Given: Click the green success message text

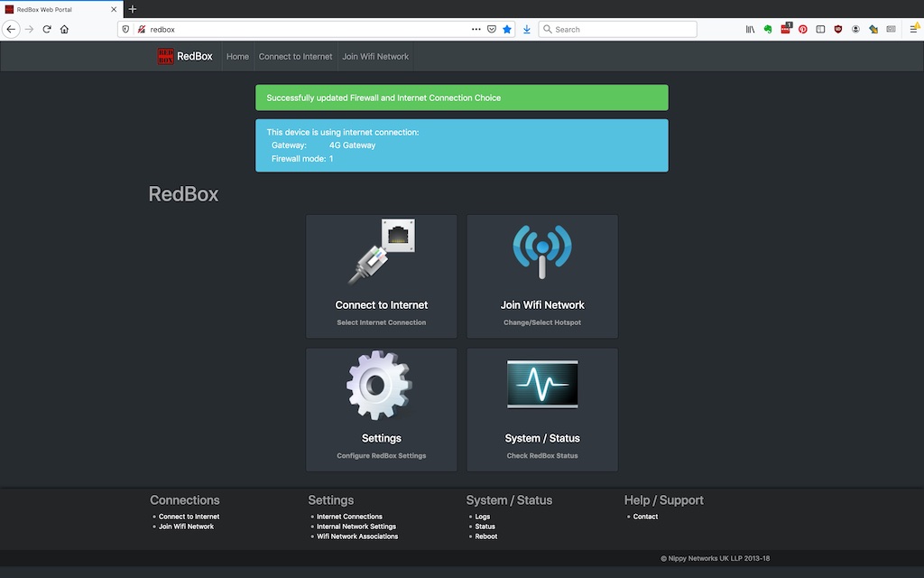Looking at the screenshot, I should [383, 98].
